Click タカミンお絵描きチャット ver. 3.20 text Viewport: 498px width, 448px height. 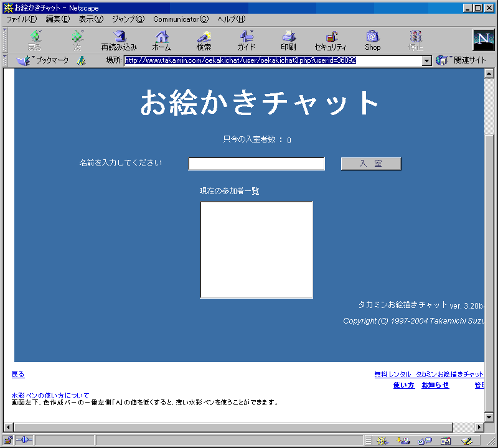[421, 305]
